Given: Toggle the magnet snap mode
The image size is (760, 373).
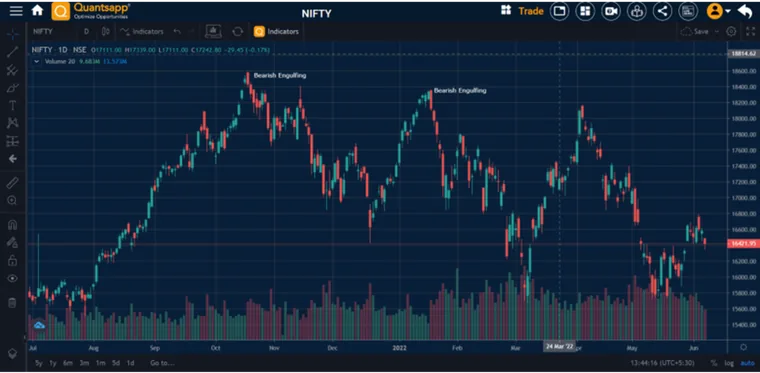Looking at the screenshot, I should click(12, 225).
